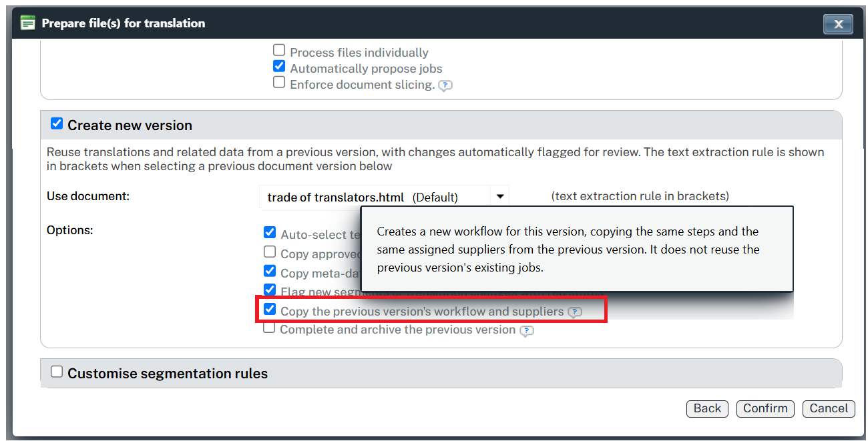
Task: Click the Back button
Action: coord(707,409)
